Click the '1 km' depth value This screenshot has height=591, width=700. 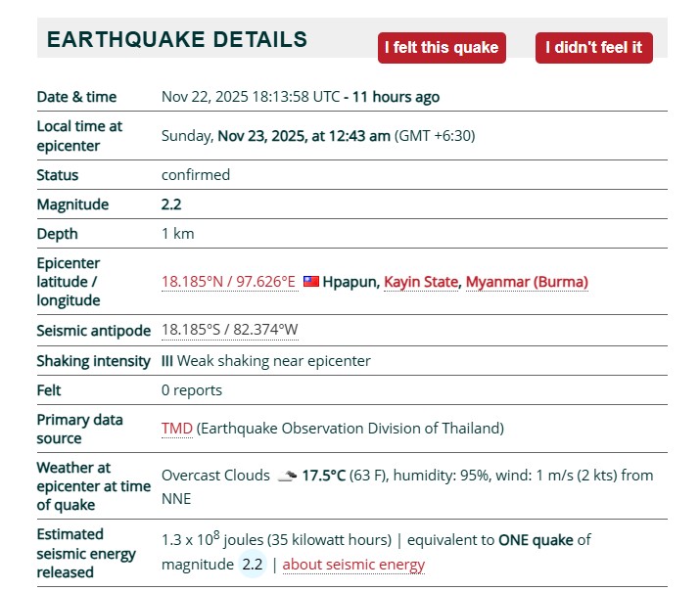coord(177,234)
